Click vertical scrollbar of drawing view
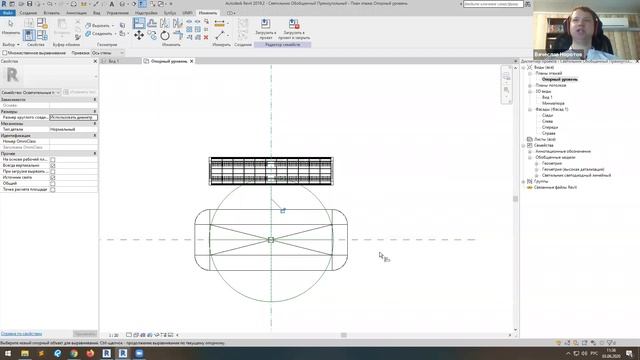The image size is (640, 360). click(x=516, y=198)
